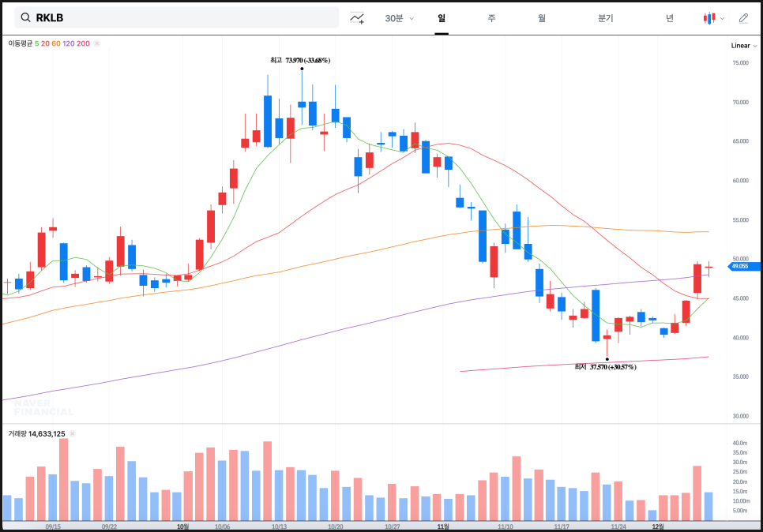Click the 이동평균 moving average legend label

(x=20, y=43)
